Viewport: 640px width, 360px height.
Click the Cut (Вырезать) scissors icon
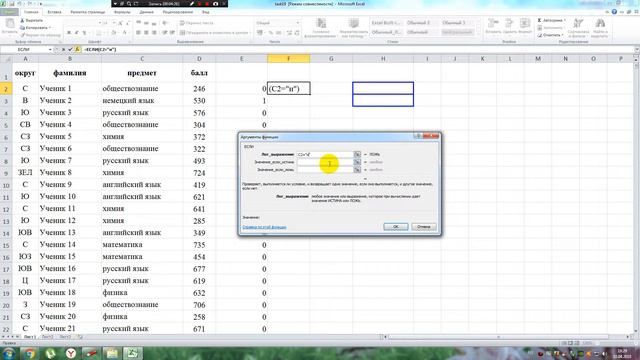coord(22,20)
